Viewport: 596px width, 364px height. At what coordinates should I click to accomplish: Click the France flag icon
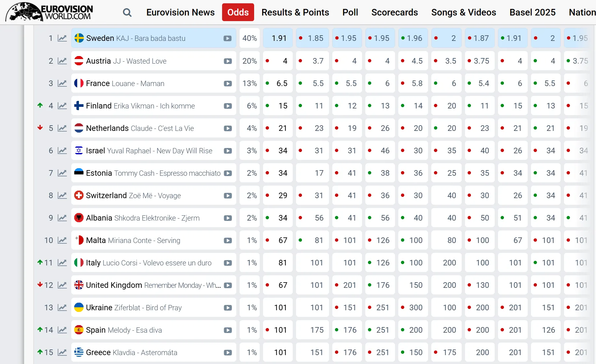tap(79, 83)
